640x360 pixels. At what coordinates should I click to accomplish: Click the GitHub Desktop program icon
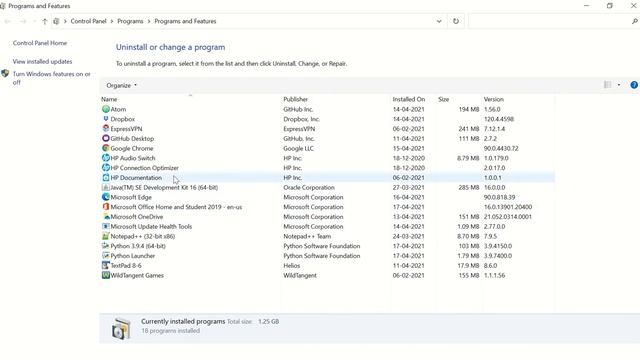click(106, 139)
